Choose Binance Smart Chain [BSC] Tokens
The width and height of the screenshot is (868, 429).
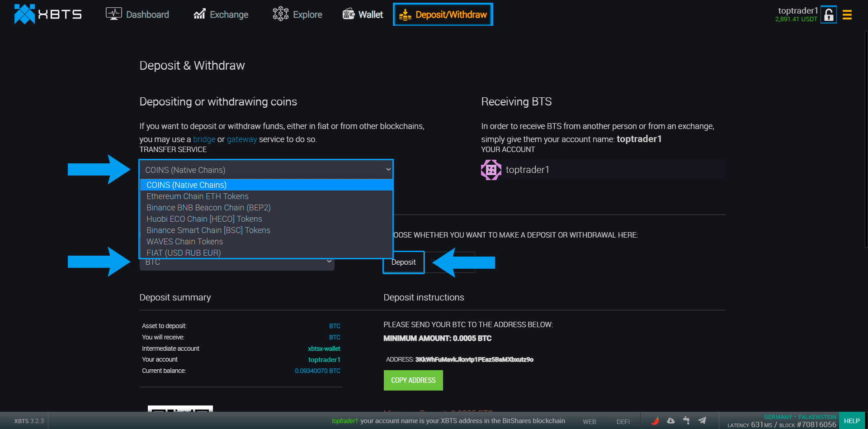tap(208, 230)
